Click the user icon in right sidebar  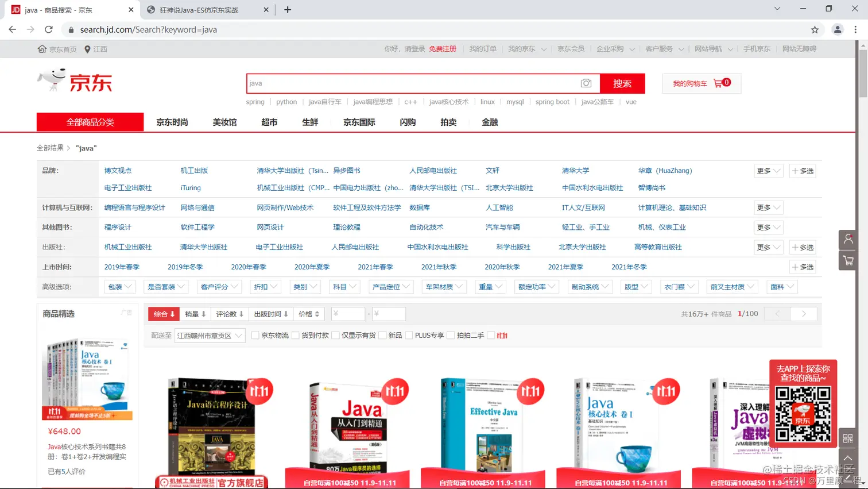[x=848, y=239]
